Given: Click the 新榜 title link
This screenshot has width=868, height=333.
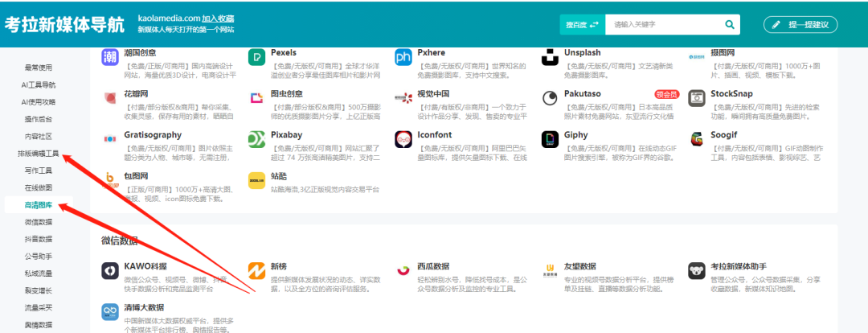Looking at the screenshot, I should pyautogui.click(x=278, y=266).
